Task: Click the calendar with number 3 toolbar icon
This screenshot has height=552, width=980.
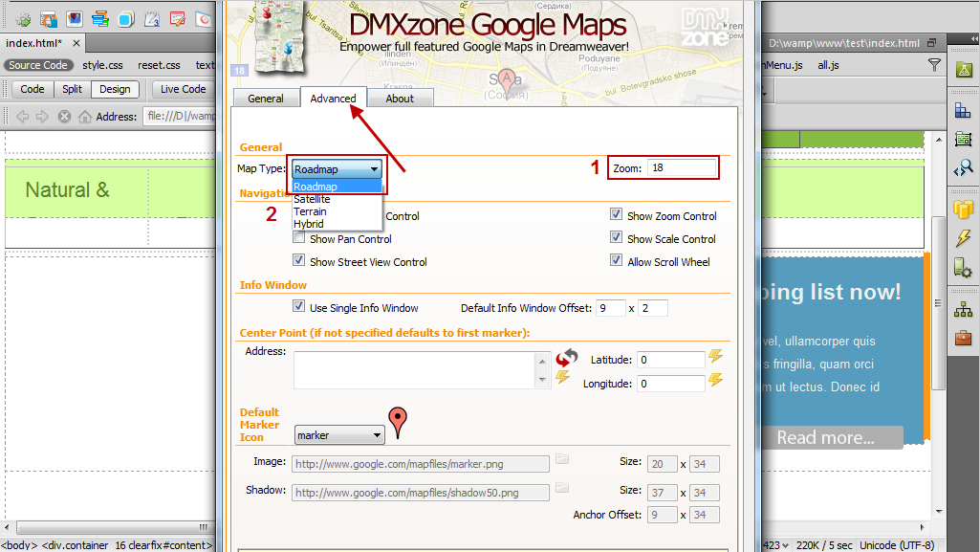Action: click(152, 19)
